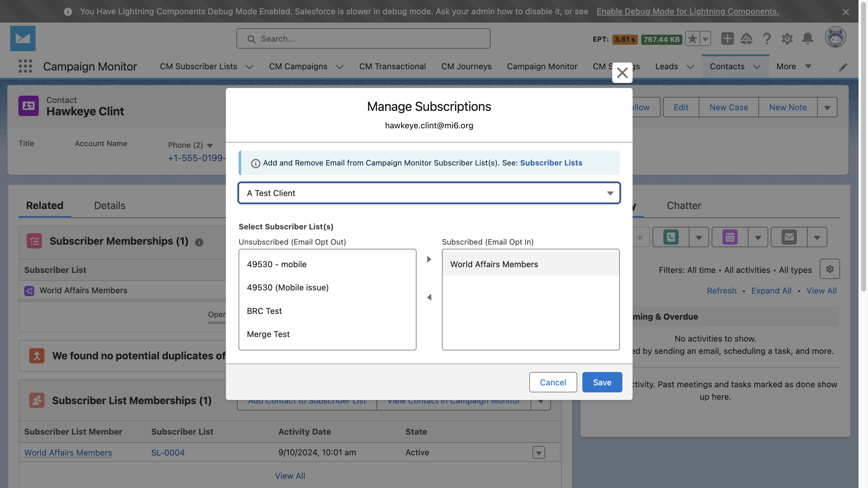Click the Campaign Monitor envelope logo
Screen dimensions: 868x488
coord(23,38)
